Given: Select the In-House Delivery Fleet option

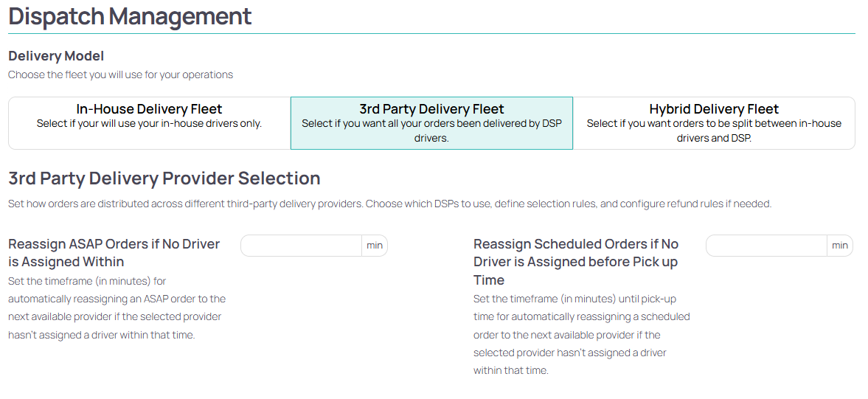Looking at the screenshot, I should coord(150,123).
